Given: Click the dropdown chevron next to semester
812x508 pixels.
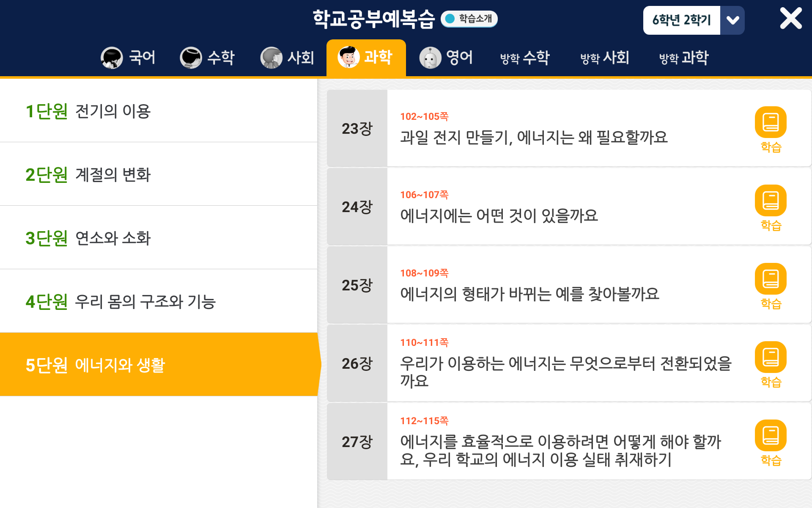Looking at the screenshot, I should [x=732, y=20].
